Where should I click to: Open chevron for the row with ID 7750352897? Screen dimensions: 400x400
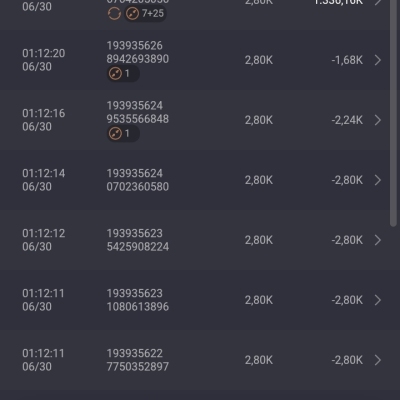point(378,360)
